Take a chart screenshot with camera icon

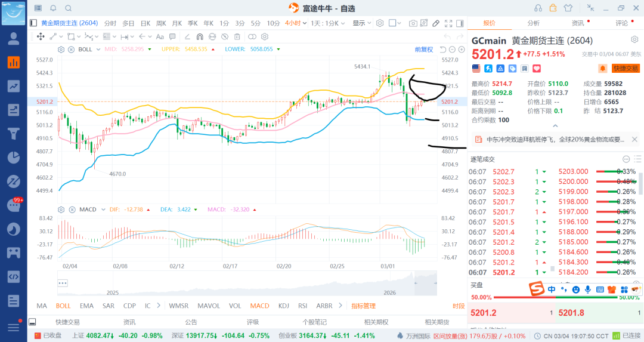pos(413,23)
